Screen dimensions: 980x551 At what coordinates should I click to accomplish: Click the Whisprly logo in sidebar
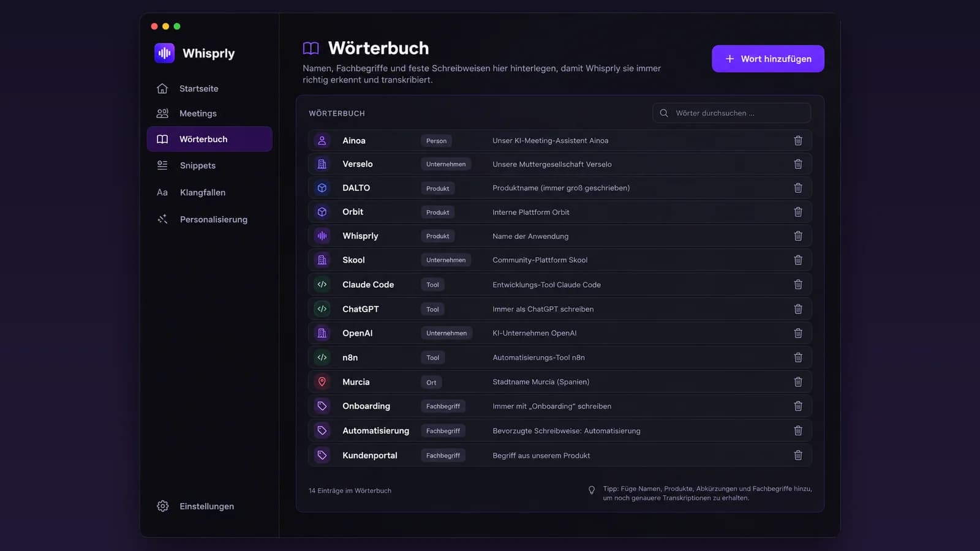[165, 53]
